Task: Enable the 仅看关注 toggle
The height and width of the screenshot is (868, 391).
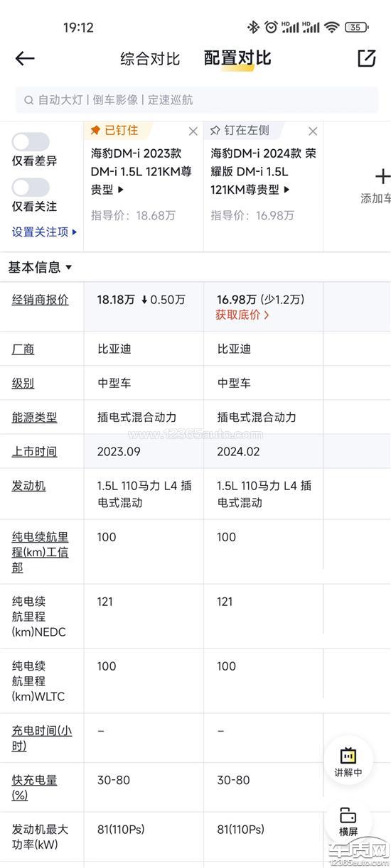Action: tap(31, 188)
